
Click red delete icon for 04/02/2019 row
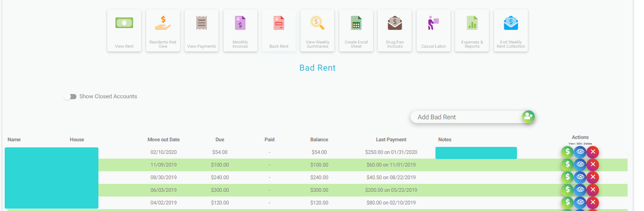593,203
